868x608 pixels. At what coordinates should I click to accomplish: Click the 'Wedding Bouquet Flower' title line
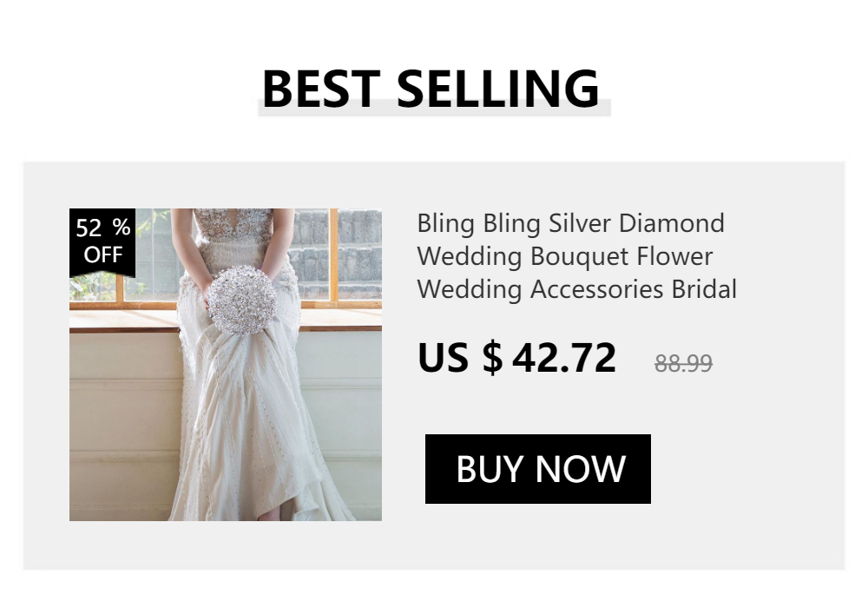coord(565,256)
